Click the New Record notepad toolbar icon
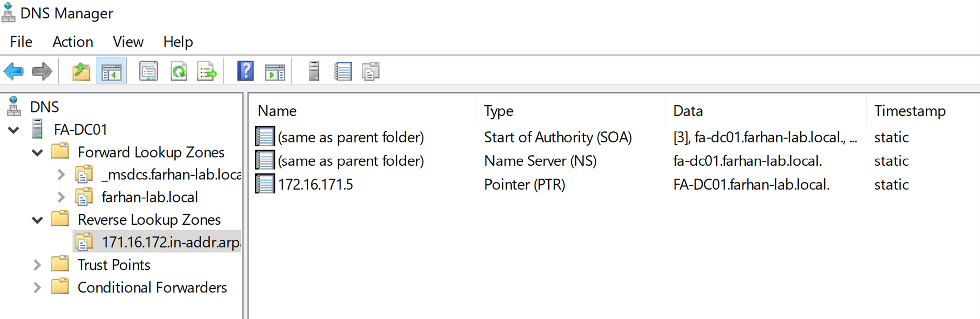Screen dimensions: 980x319 [343, 71]
